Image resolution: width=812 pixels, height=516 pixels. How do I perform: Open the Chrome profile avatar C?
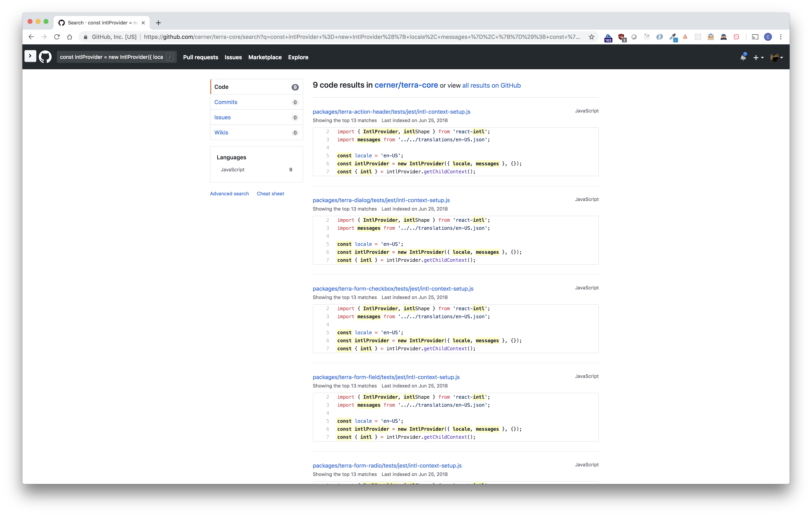coord(768,37)
